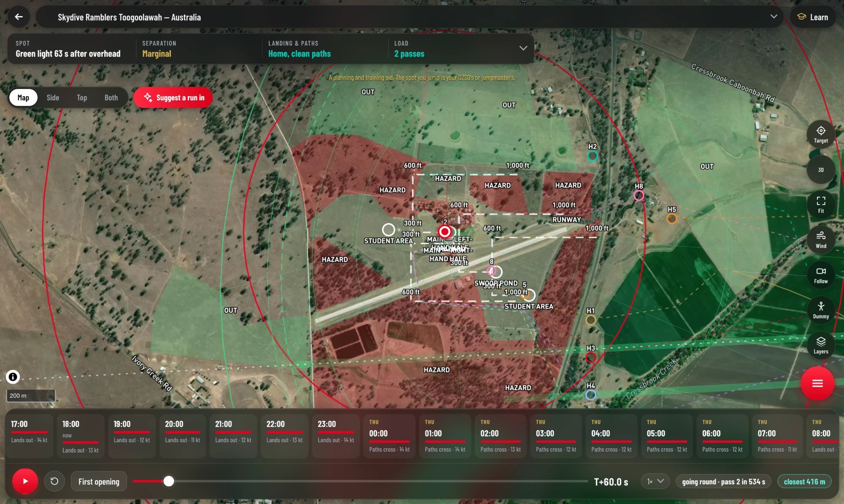Open the Layers panel
The height and width of the screenshot is (504, 844).
tap(821, 345)
